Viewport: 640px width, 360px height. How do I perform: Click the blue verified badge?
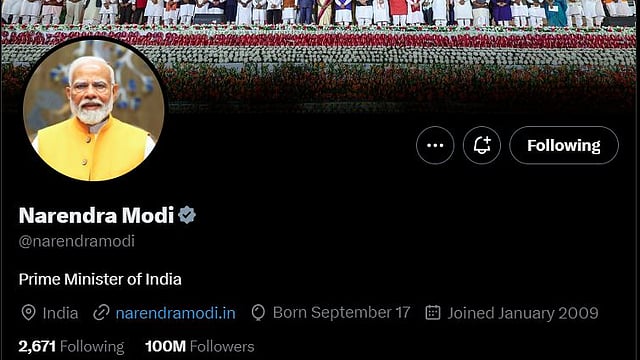187,215
